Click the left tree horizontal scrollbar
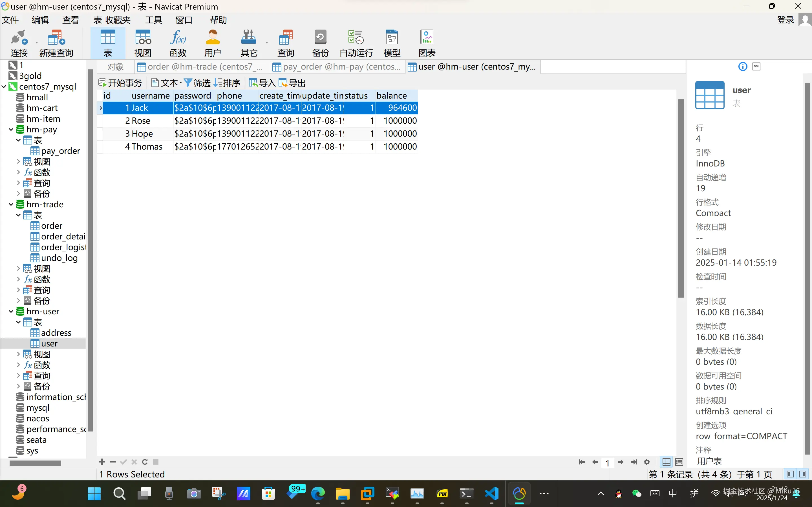Image resolution: width=812 pixels, height=507 pixels. pyautogui.click(x=35, y=463)
